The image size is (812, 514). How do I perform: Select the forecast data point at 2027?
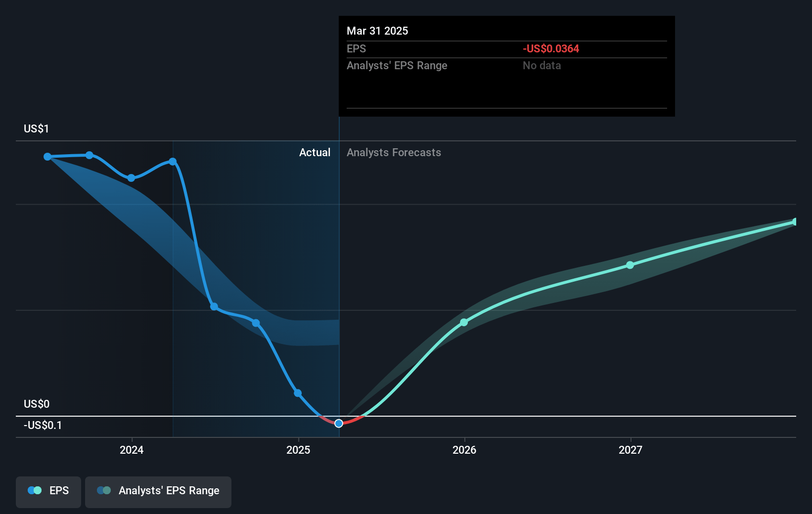[x=630, y=265]
